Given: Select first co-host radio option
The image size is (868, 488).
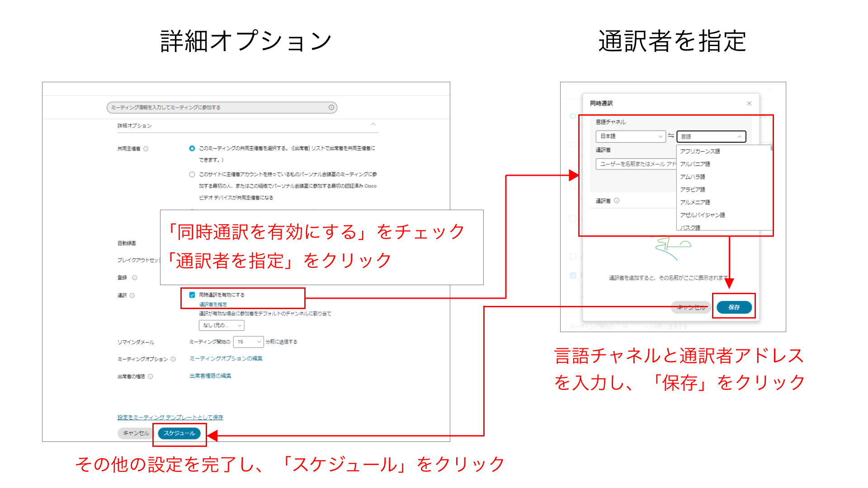Looking at the screenshot, I should click(x=192, y=148).
